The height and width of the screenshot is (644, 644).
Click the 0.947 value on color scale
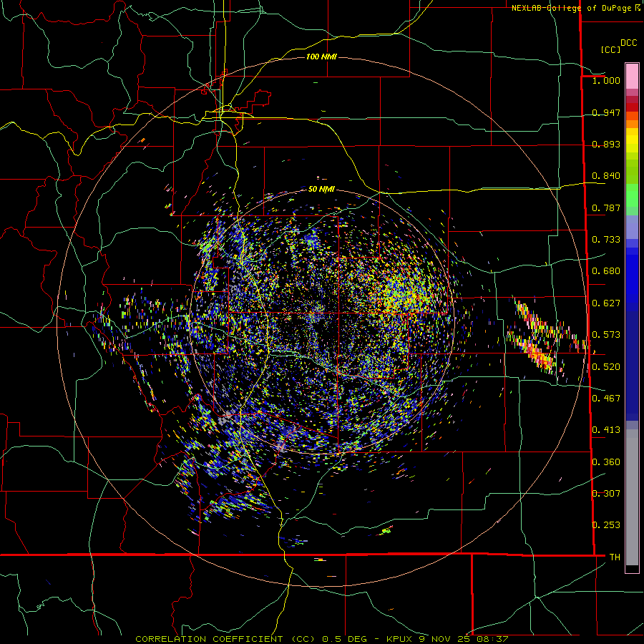606,112
